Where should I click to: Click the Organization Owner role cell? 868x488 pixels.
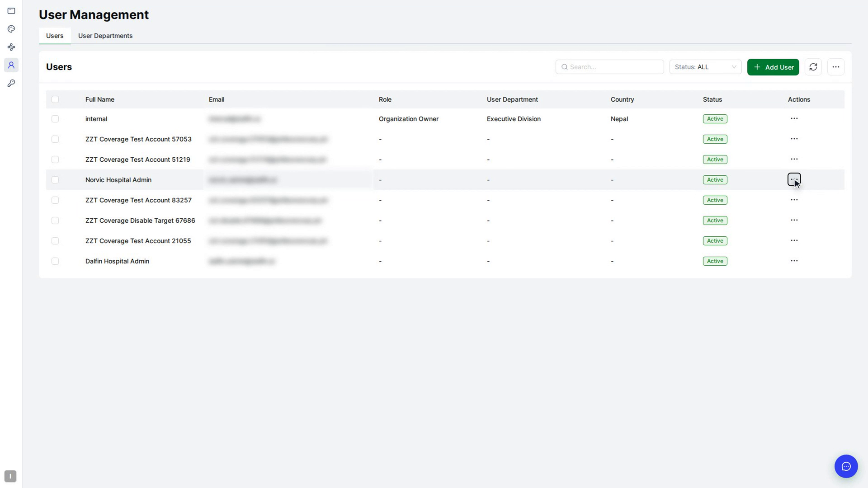pyautogui.click(x=409, y=119)
